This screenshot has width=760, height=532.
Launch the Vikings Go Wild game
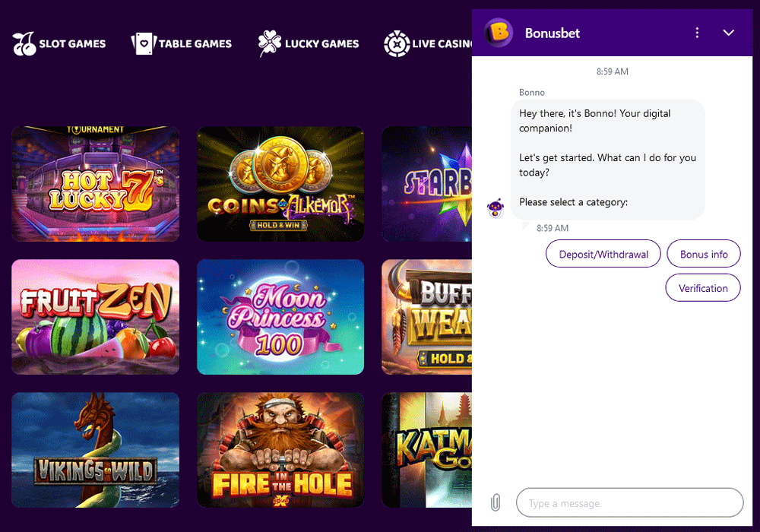coord(96,450)
